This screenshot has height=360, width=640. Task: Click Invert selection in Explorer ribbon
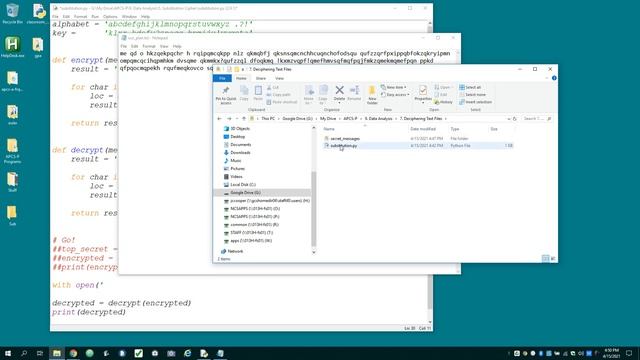pyautogui.click(x=476, y=102)
